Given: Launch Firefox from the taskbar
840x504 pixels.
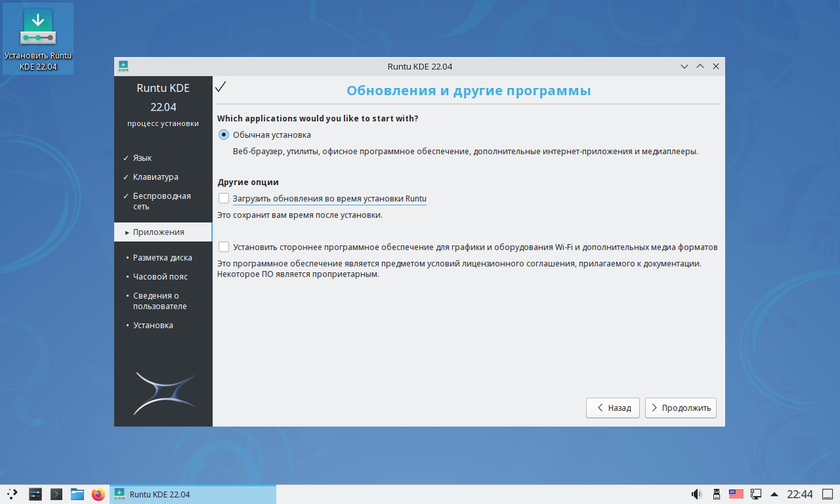Looking at the screenshot, I should [x=98, y=494].
